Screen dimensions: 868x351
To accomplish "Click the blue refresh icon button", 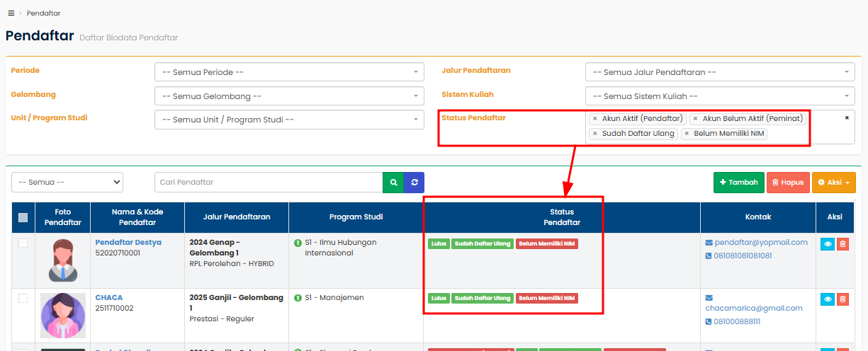I will point(414,183).
